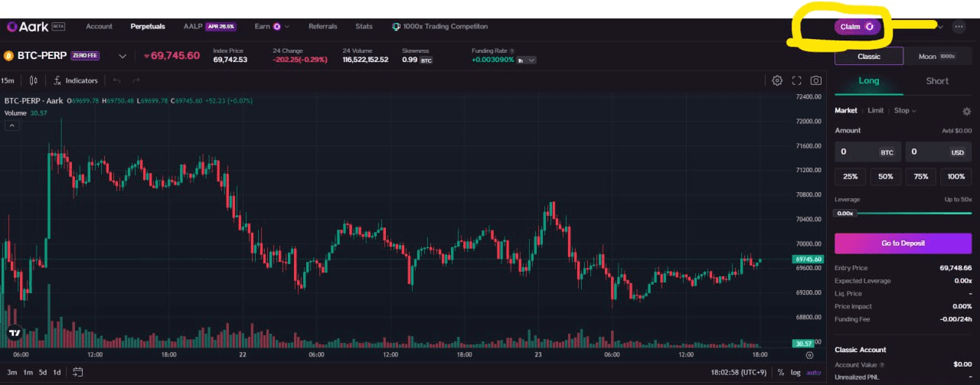Select 1d chart range
The image size is (980, 385).
click(x=57, y=373)
